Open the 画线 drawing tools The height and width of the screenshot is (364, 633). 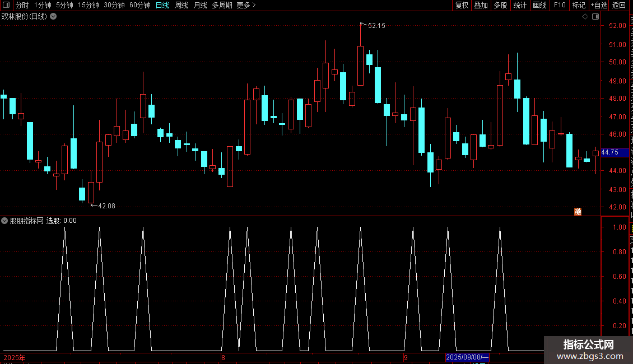(540, 5)
